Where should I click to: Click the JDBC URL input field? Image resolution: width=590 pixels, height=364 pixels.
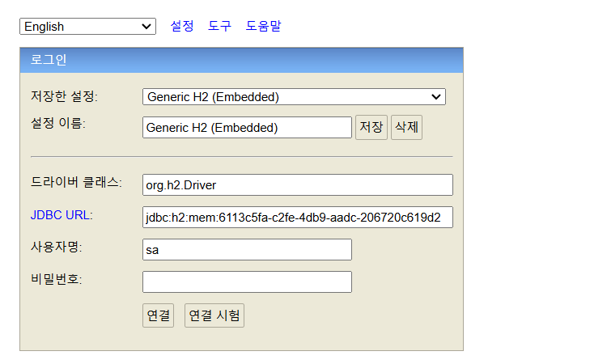[x=298, y=217]
